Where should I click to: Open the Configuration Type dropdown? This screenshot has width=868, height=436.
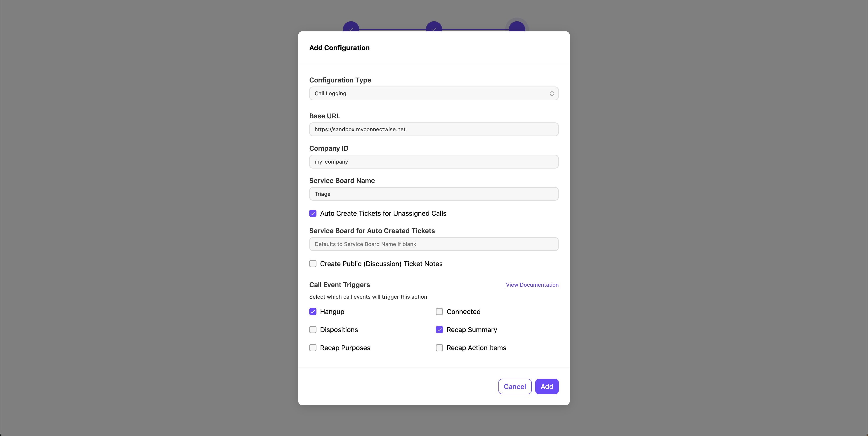pos(434,93)
